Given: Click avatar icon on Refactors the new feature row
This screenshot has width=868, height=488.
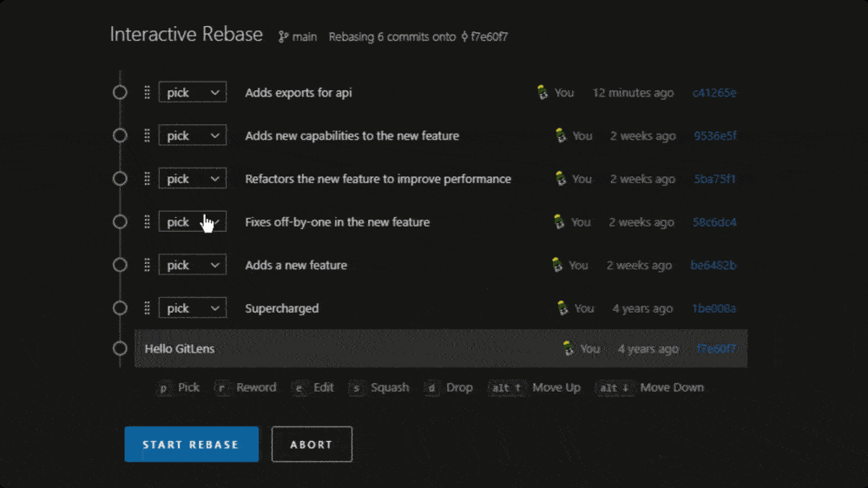Looking at the screenshot, I should pyautogui.click(x=561, y=178).
